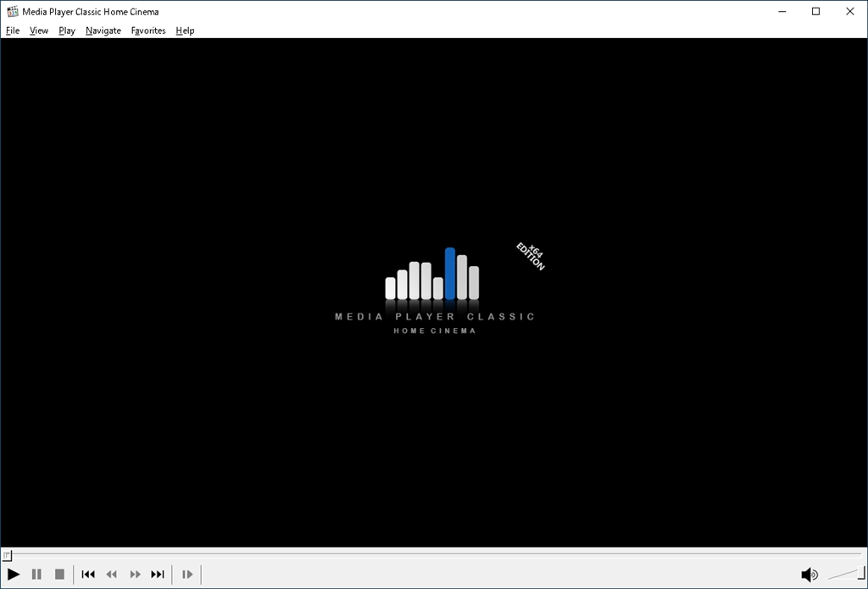Image resolution: width=868 pixels, height=589 pixels.
Task: Stop playback with the Stop button
Action: 60,575
